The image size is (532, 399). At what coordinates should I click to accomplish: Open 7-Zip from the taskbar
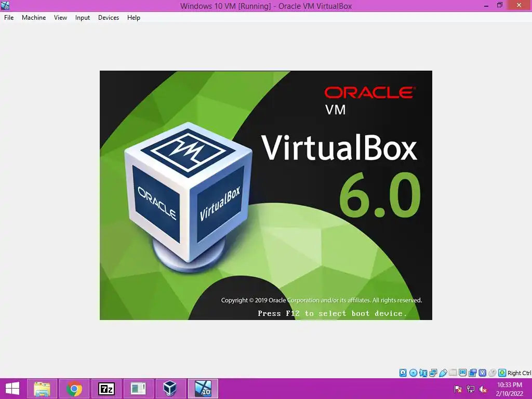coord(106,389)
